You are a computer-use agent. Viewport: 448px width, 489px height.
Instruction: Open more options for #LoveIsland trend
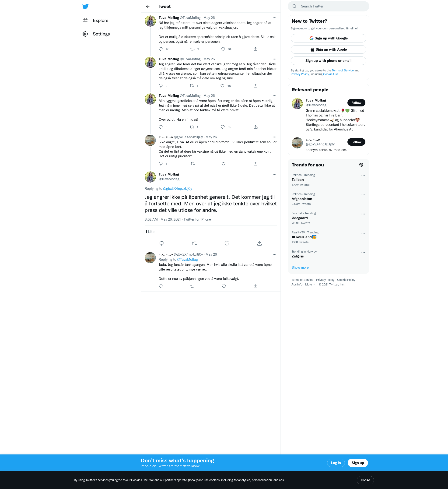pyautogui.click(x=363, y=233)
